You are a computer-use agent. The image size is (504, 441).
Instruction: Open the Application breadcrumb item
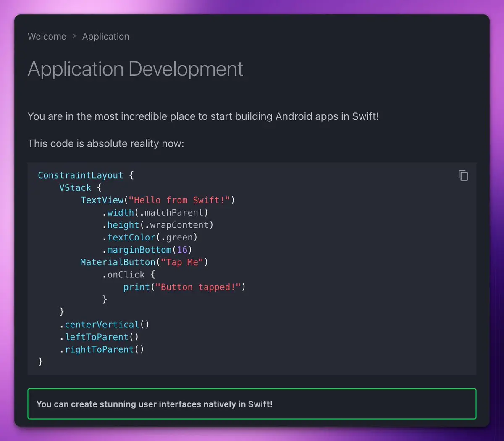coord(105,37)
